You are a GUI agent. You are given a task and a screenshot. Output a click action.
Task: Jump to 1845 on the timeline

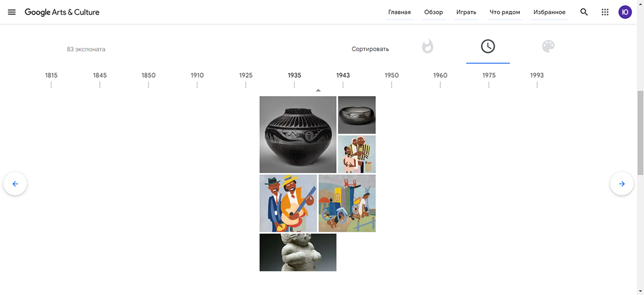click(100, 75)
